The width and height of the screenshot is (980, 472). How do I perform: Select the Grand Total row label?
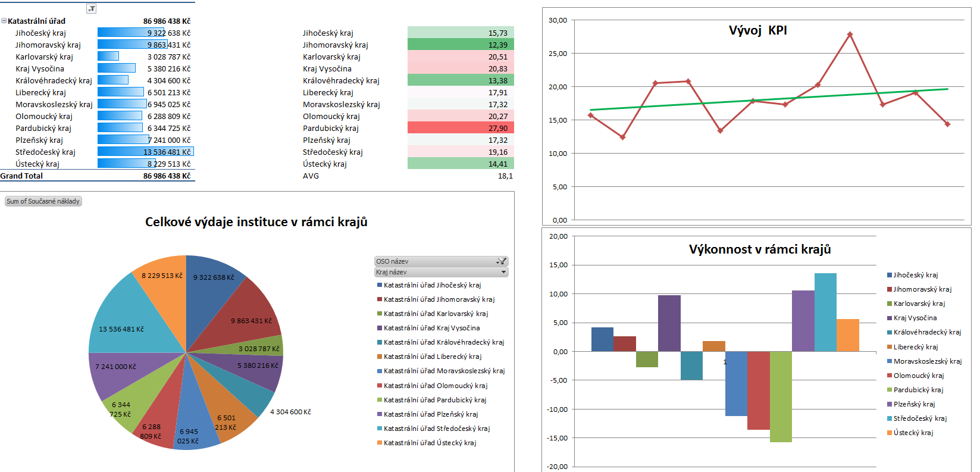point(21,176)
